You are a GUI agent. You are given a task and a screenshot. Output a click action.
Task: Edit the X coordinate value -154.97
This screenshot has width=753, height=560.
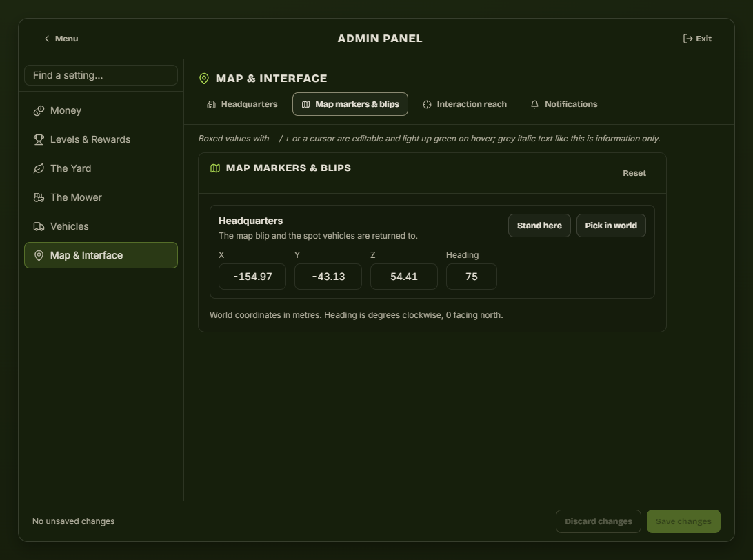point(252,277)
